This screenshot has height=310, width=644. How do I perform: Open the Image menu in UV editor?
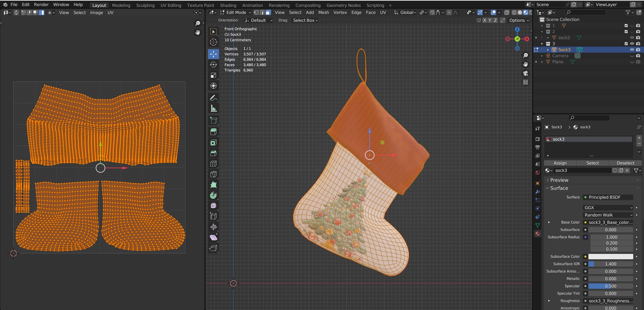97,13
